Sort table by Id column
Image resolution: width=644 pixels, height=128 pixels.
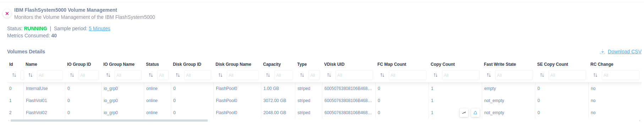14,75
